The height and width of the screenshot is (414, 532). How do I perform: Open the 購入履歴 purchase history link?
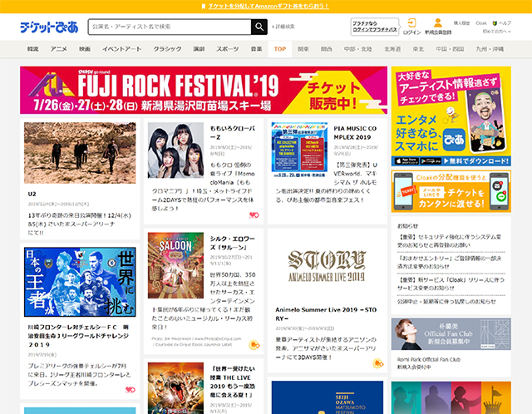click(x=461, y=23)
